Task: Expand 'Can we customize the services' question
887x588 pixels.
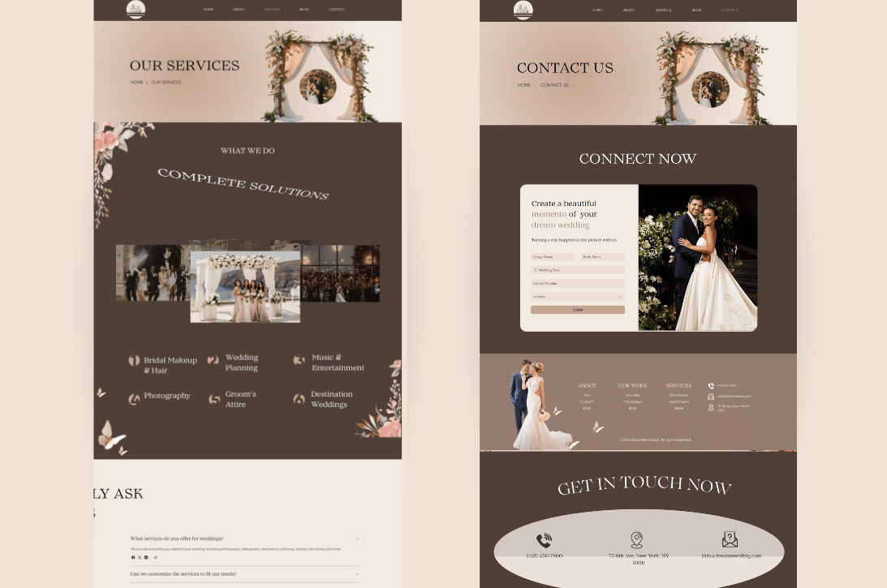Action: click(357, 574)
